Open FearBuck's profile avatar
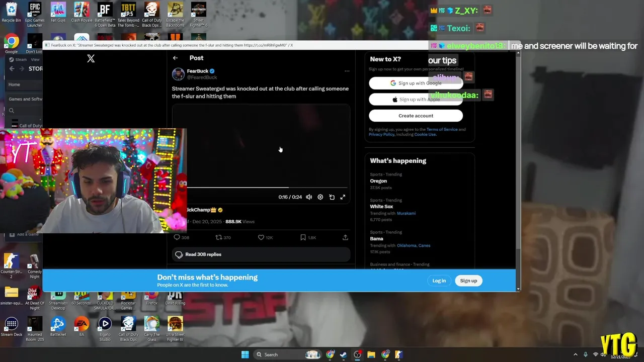Screen dimensions: 644x362 click(x=178, y=74)
